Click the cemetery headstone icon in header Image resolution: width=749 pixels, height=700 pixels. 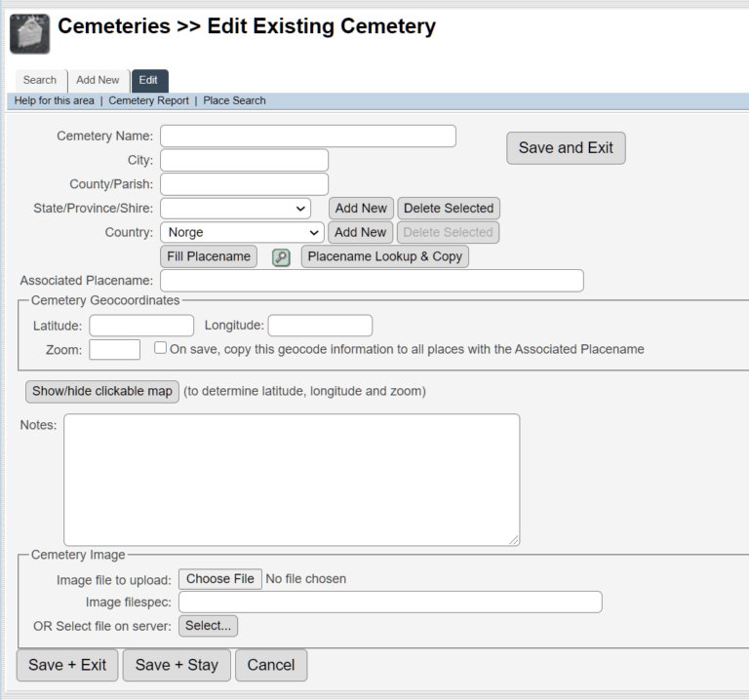(29, 34)
